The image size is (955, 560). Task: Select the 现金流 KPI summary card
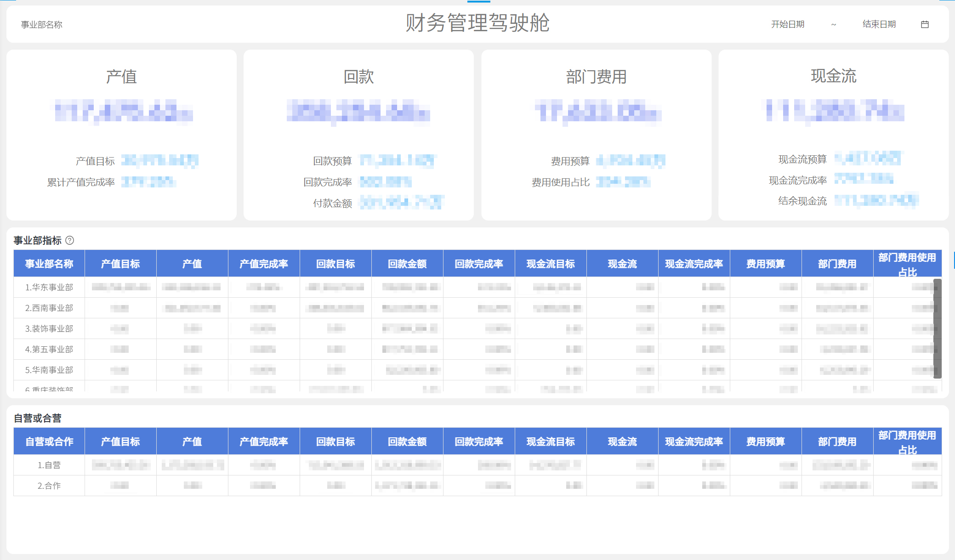coord(834,136)
